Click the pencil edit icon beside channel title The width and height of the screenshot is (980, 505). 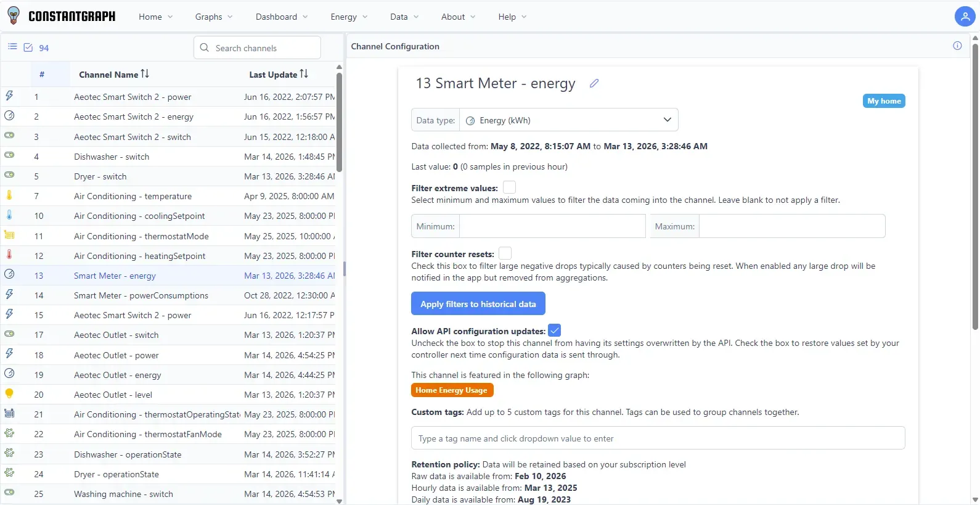[594, 83]
